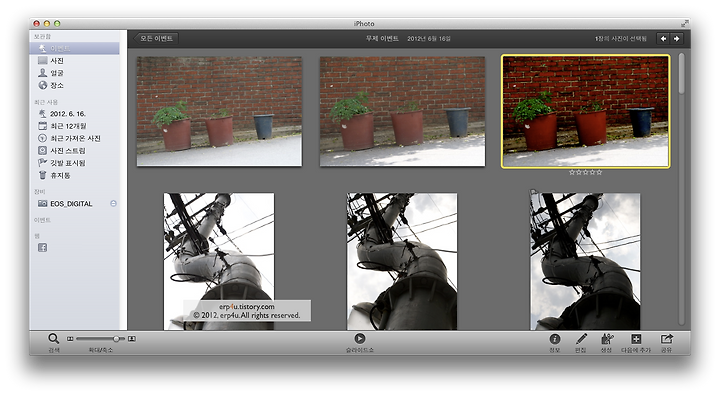Open the Info (정보) panel
This screenshot has height=396, width=720.
point(555,339)
